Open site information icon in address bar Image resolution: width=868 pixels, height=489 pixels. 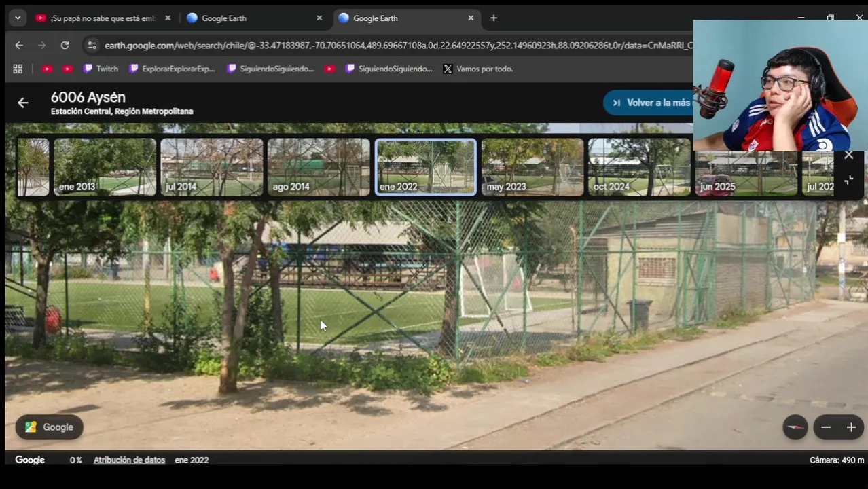click(x=92, y=46)
